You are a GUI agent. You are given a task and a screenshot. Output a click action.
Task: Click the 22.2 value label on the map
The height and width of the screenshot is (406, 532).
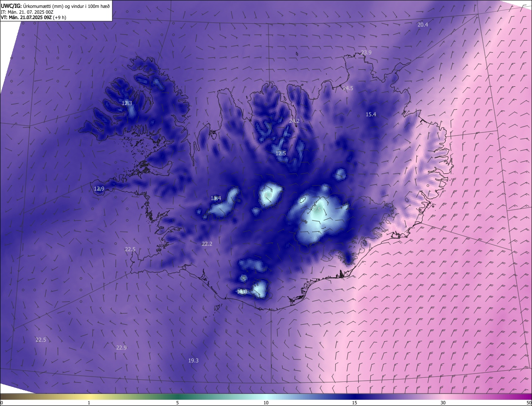(207, 244)
